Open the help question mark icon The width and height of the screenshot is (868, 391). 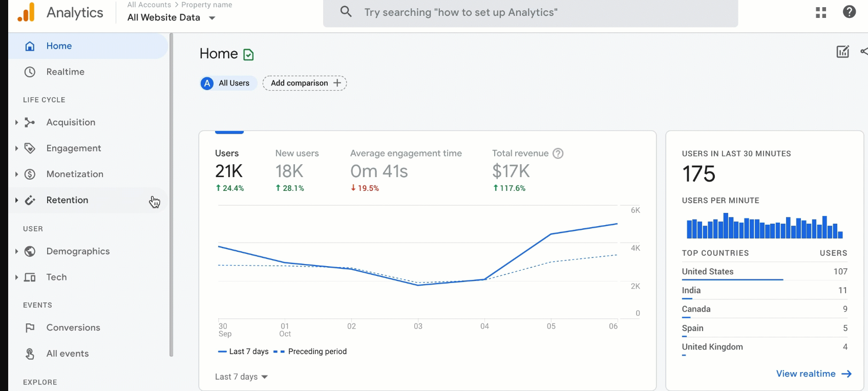pos(850,11)
